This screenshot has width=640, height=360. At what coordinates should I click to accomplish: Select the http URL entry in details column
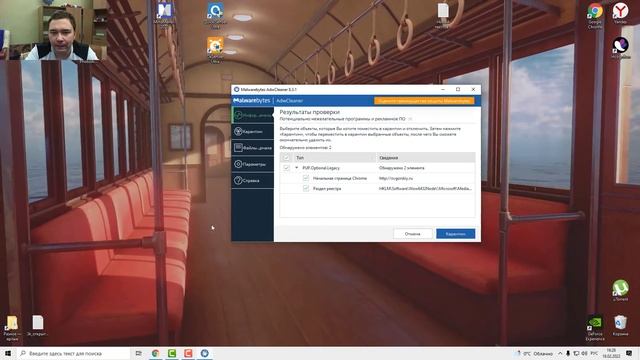[396, 178]
